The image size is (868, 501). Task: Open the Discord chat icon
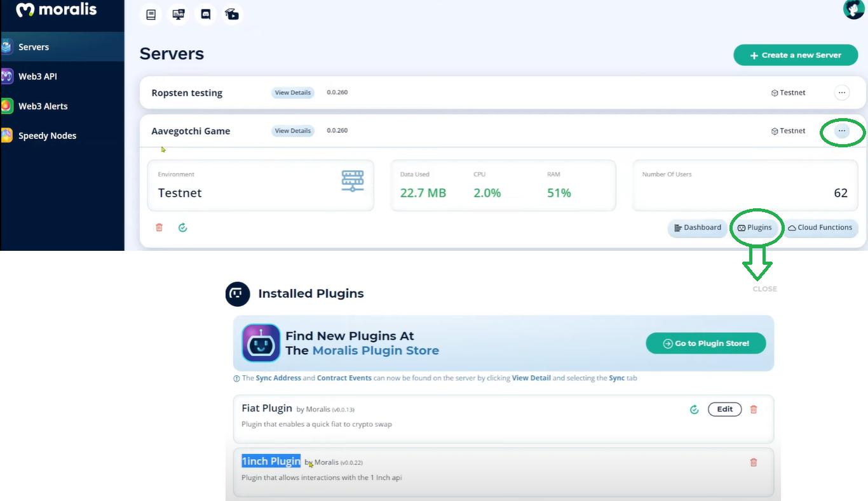click(x=205, y=15)
